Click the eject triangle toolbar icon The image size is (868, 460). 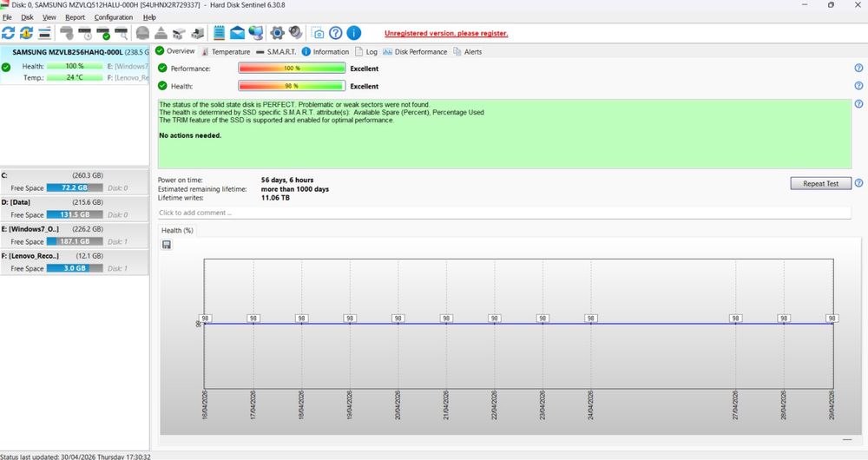pos(161,33)
